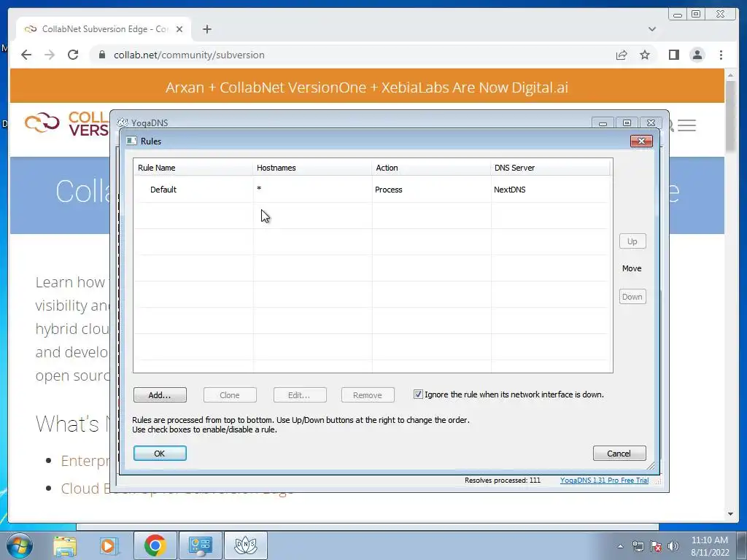The width and height of the screenshot is (747, 560).
Task: Show hidden tray icons arrow
Action: click(620, 547)
